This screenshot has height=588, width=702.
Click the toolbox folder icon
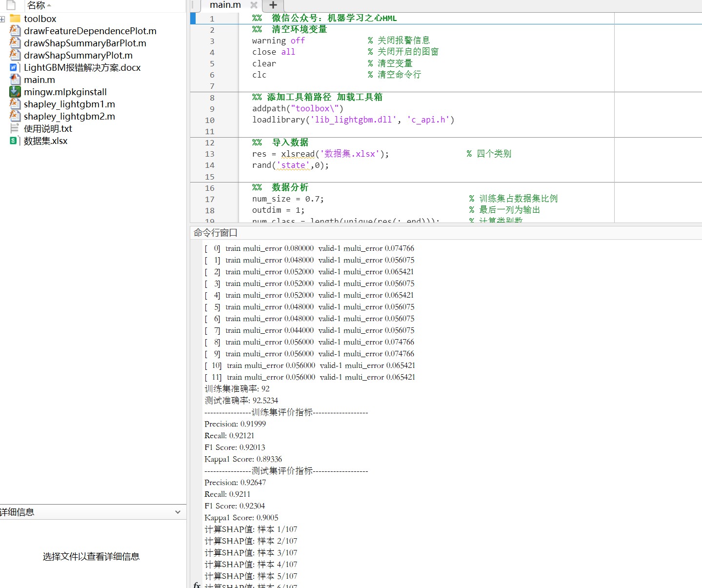click(x=15, y=19)
